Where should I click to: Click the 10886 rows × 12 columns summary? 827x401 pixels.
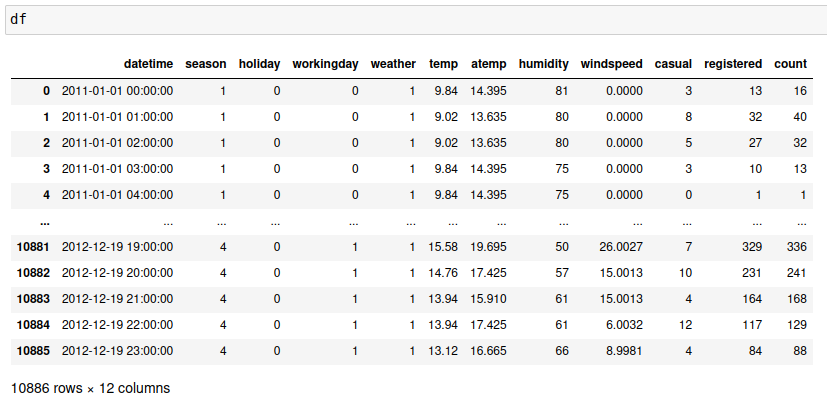(90, 387)
